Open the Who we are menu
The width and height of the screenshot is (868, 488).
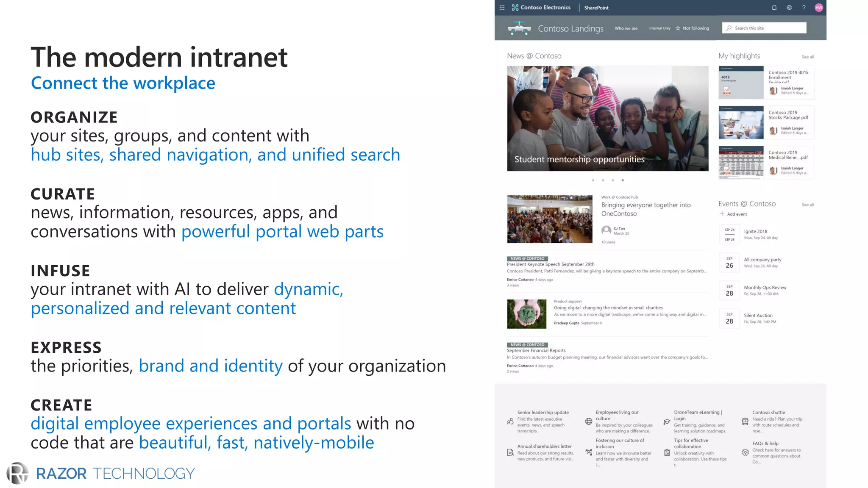click(626, 28)
